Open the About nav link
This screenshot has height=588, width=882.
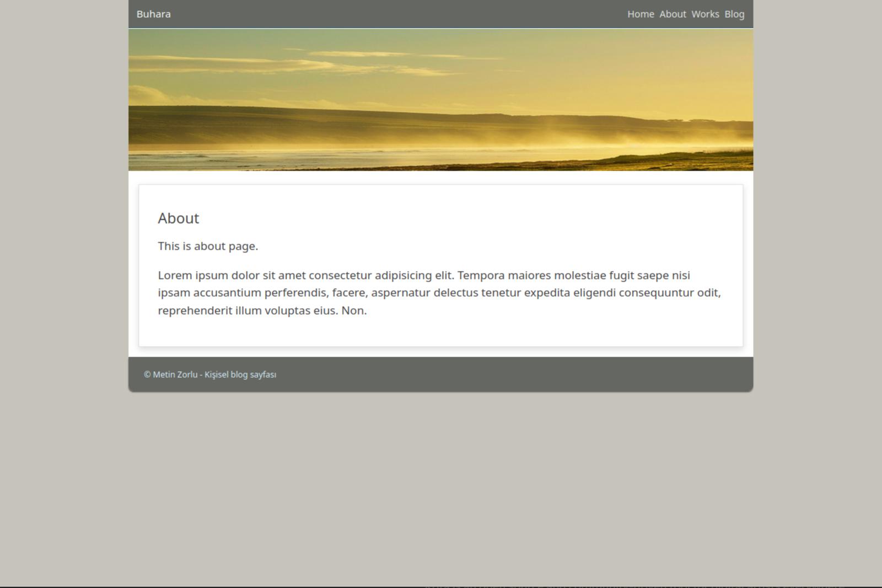click(x=673, y=14)
